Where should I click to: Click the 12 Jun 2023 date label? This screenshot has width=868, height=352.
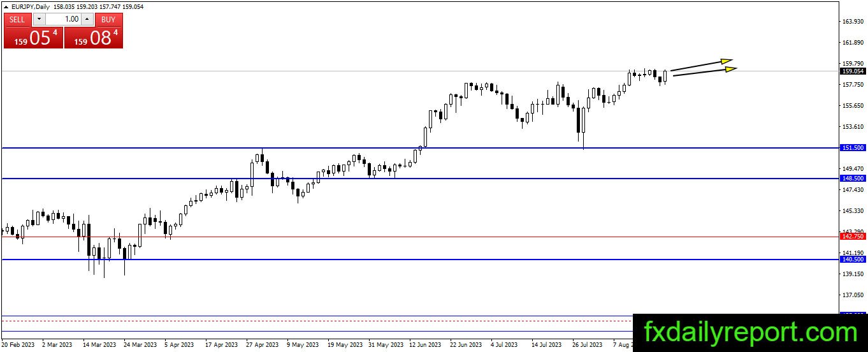(x=425, y=345)
